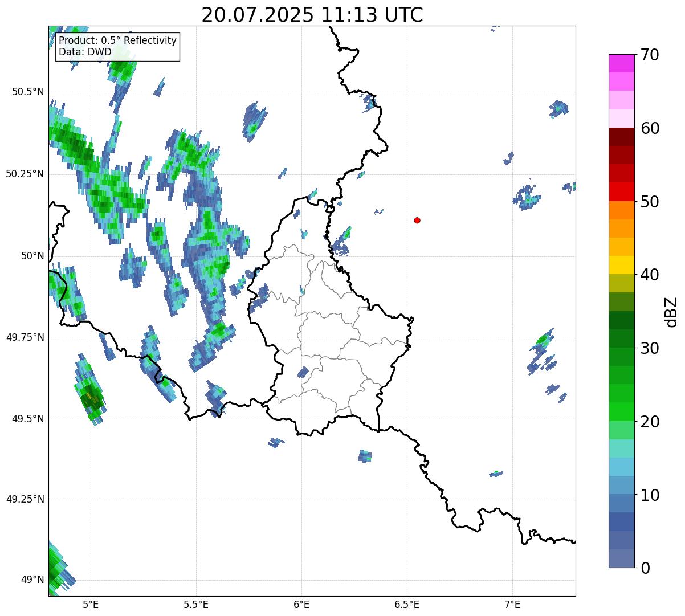Screen dimensions: 685x616
Task: Click the red location marker dot
Action: pos(417,220)
